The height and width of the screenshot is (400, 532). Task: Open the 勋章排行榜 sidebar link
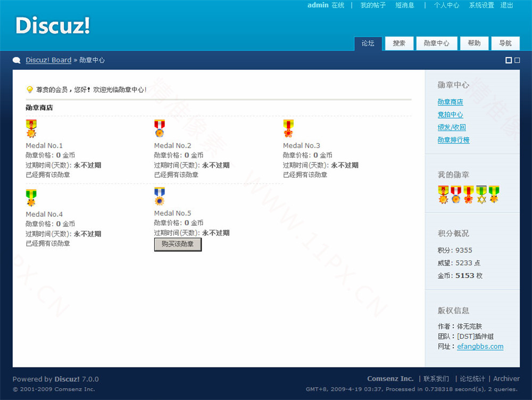454,140
